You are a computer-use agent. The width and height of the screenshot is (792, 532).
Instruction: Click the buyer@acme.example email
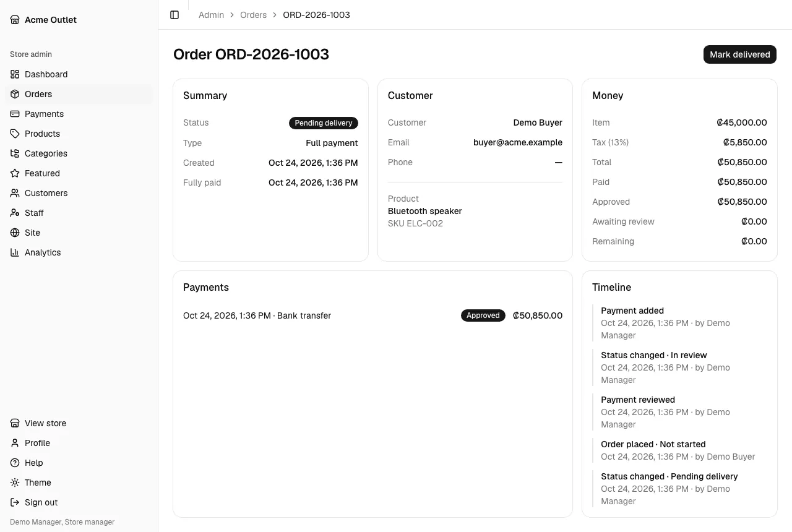[518, 142]
